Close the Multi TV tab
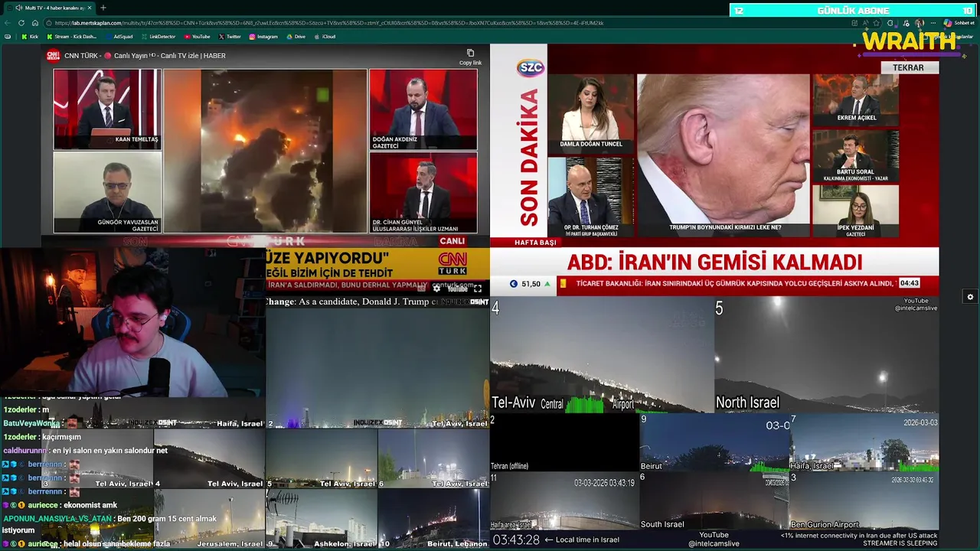This screenshot has width=980, height=551. point(90,8)
